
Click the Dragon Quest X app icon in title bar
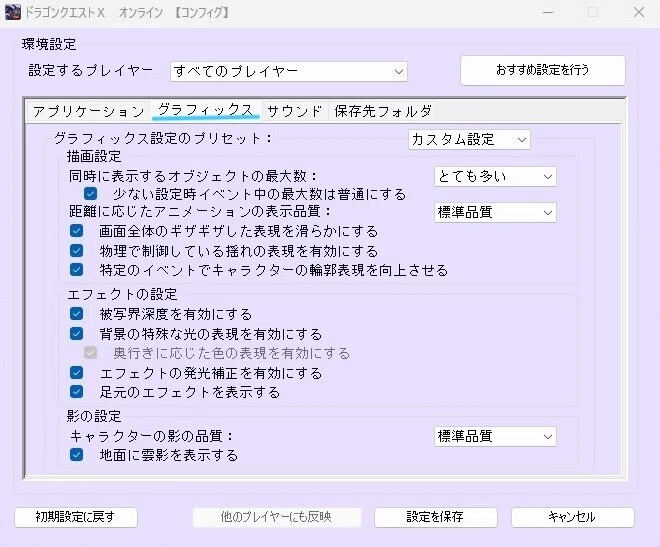12,12
